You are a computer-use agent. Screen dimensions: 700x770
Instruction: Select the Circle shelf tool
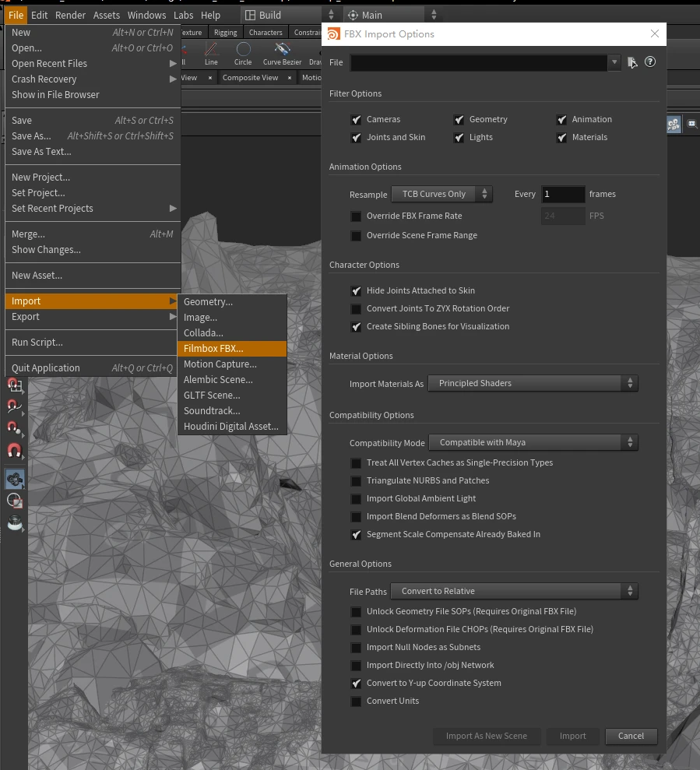[x=243, y=53]
